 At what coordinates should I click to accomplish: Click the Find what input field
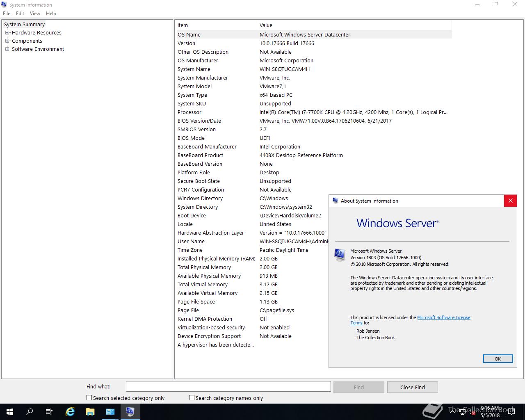click(x=228, y=386)
